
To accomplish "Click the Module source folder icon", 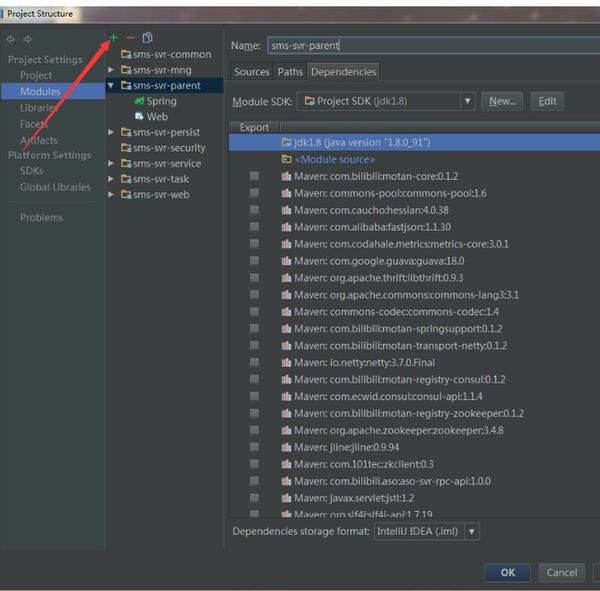I will pyautogui.click(x=286, y=159).
